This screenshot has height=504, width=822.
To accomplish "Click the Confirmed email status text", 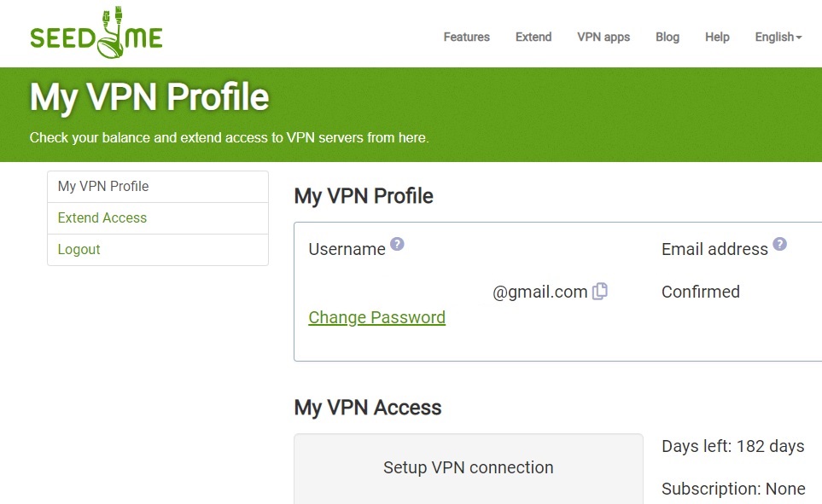I will pyautogui.click(x=701, y=292).
